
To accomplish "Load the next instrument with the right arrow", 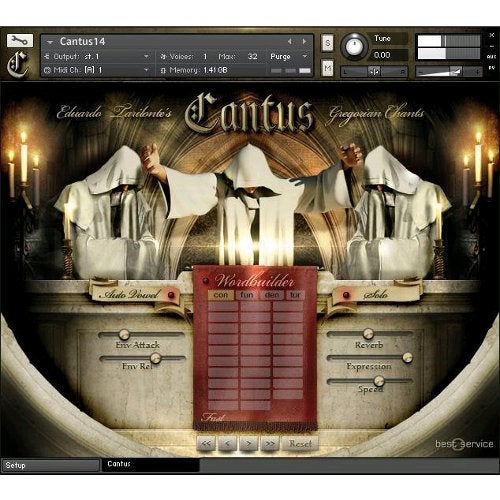I will tap(304, 41).
